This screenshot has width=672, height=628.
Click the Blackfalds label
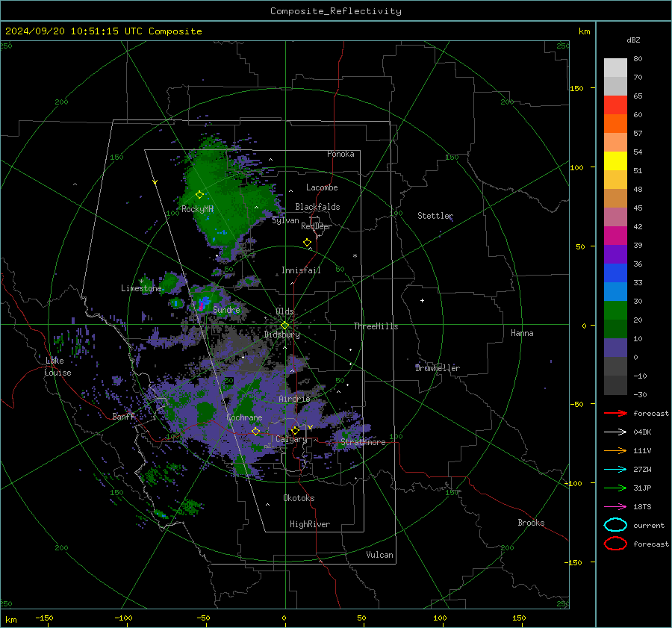pyautogui.click(x=317, y=207)
